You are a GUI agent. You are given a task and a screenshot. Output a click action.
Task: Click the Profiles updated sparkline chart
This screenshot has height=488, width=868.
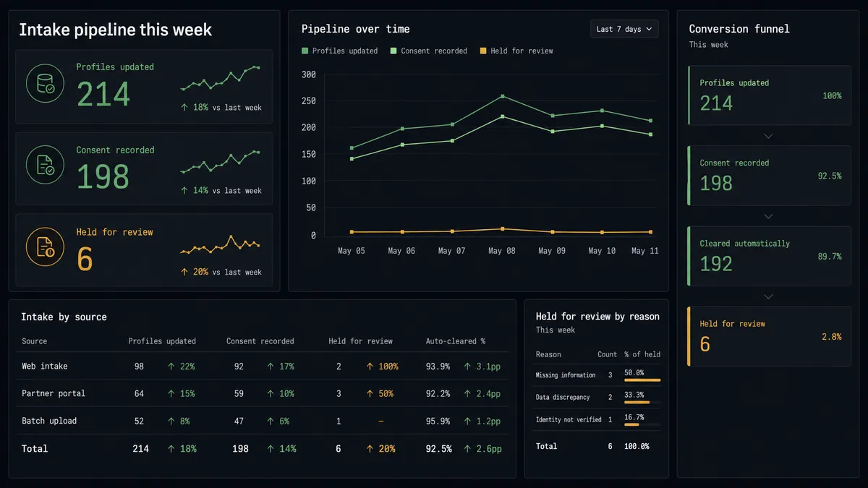(x=220, y=78)
